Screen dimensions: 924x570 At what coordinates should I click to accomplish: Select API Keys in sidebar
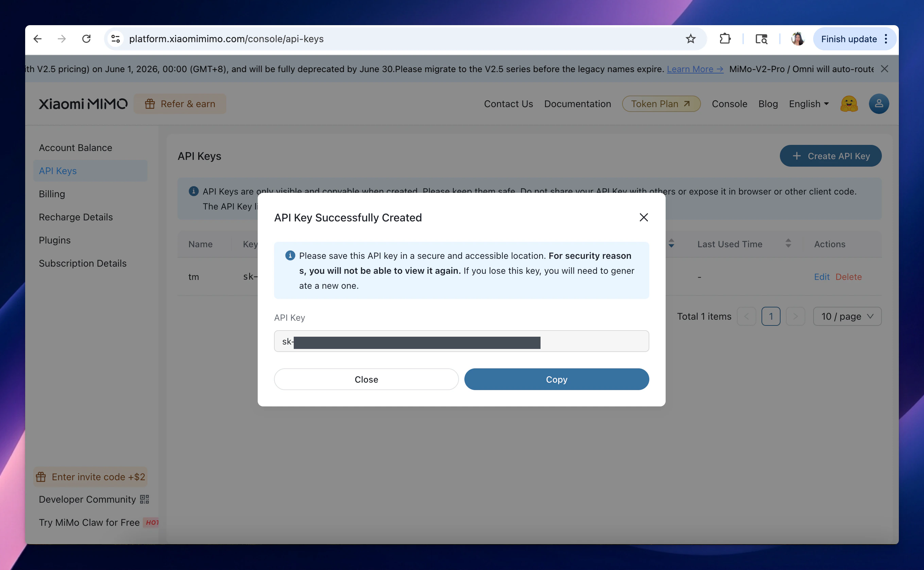(90, 171)
